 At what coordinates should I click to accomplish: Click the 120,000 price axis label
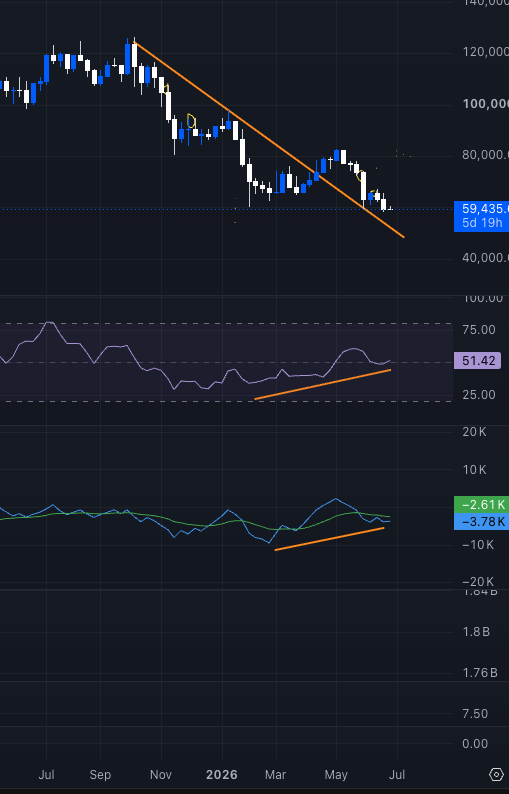[x=485, y=52]
